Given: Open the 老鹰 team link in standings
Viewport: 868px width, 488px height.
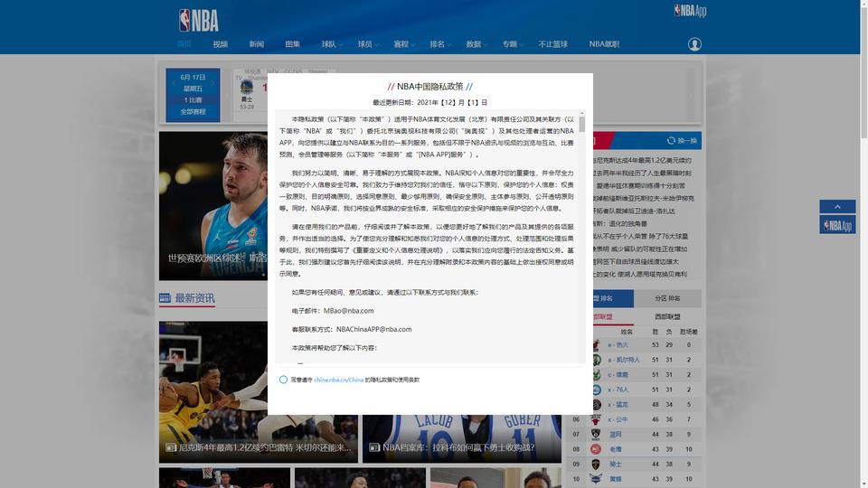Looking at the screenshot, I should [616, 449].
